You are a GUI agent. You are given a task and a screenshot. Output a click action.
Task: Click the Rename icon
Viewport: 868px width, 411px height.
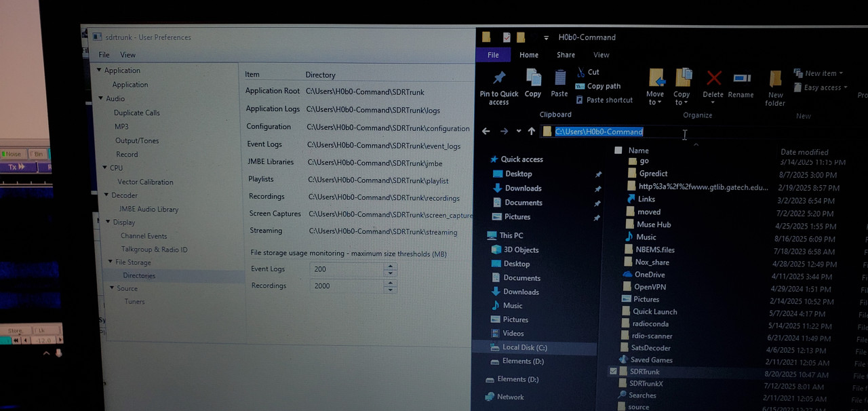[x=742, y=78]
